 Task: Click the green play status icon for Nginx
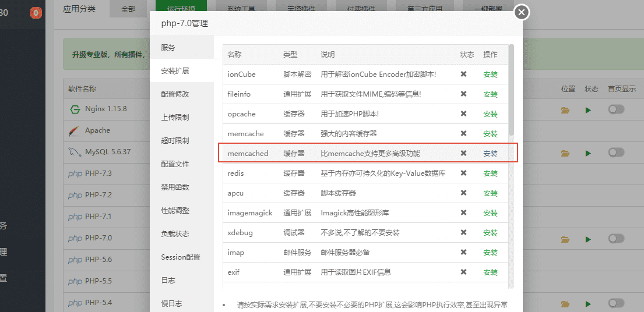coord(588,109)
